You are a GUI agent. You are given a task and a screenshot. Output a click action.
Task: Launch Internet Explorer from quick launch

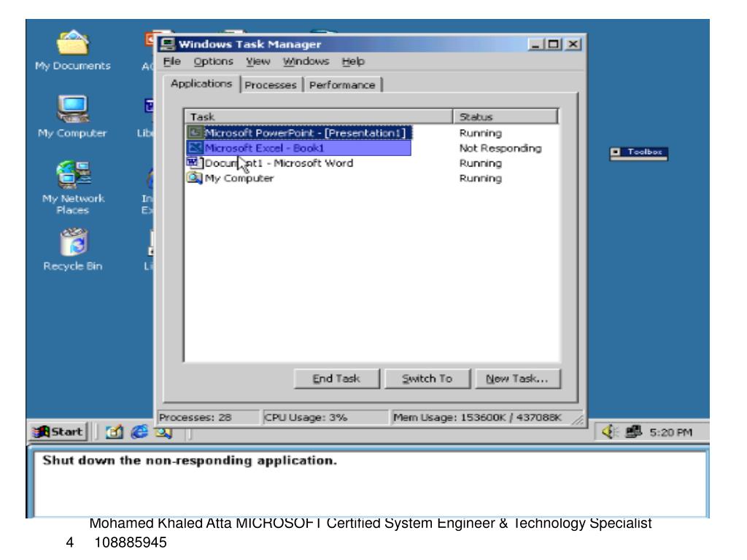(x=139, y=432)
